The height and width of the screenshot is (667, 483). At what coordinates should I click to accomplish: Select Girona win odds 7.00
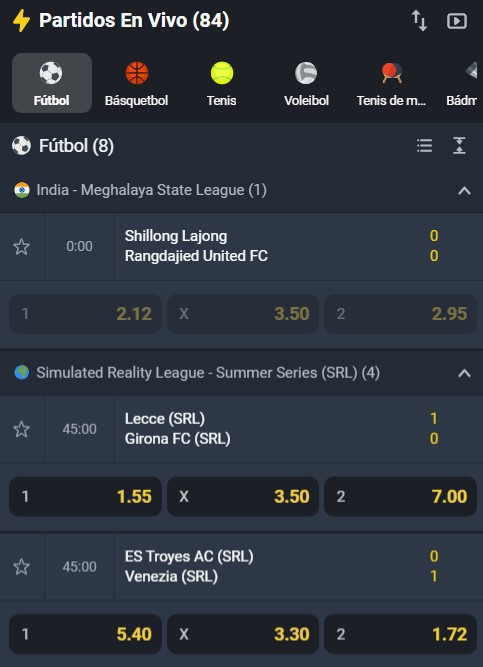tap(400, 496)
